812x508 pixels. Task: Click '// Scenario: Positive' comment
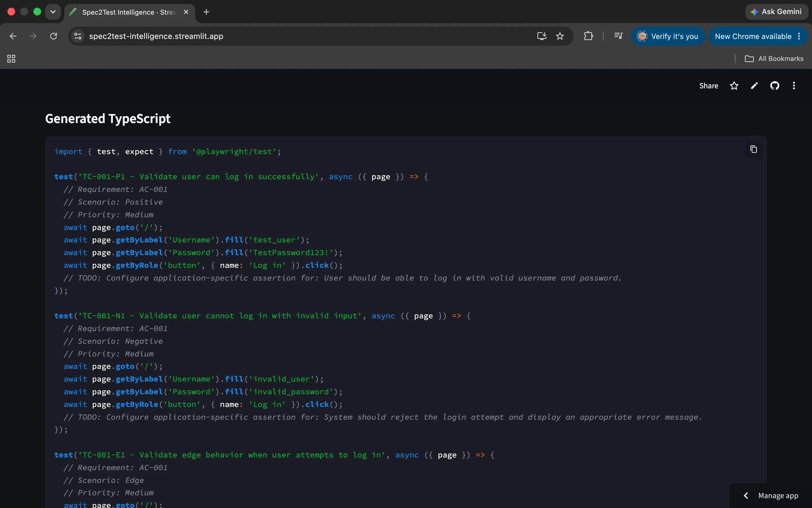pyautogui.click(x=113, y=202)
